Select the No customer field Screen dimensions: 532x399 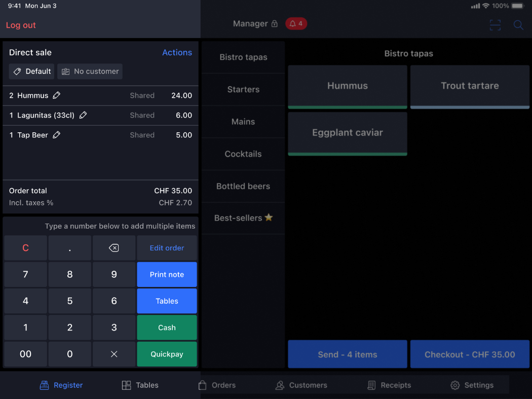coord(90,71)
